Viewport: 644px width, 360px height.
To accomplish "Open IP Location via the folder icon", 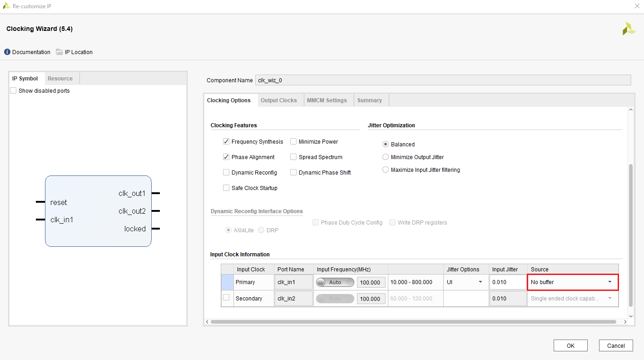I will point(59,52).
